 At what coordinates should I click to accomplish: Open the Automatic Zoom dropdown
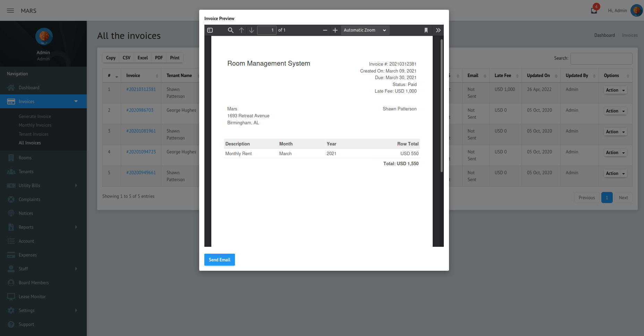[x=365, y=30]
